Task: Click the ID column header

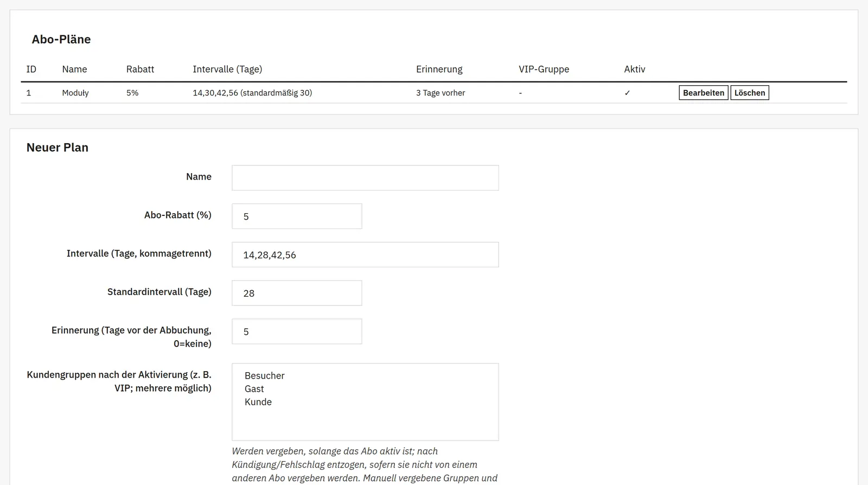Action: click(31, 69)
